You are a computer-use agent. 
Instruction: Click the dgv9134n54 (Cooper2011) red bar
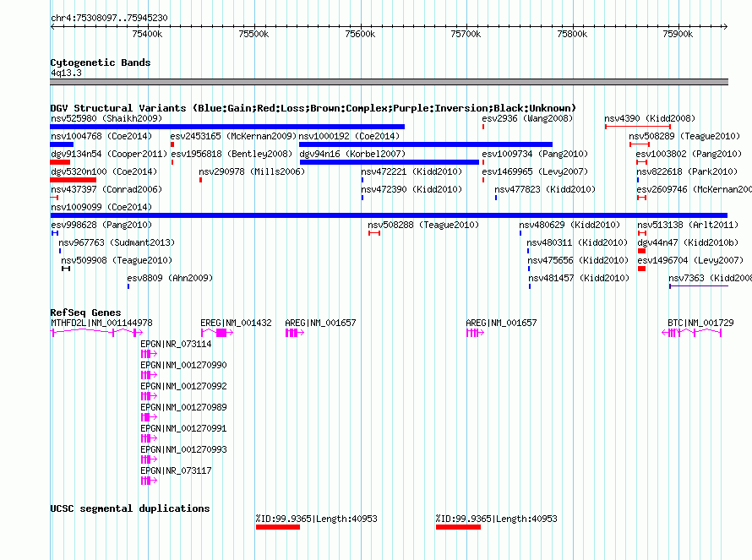click(60, 162)
